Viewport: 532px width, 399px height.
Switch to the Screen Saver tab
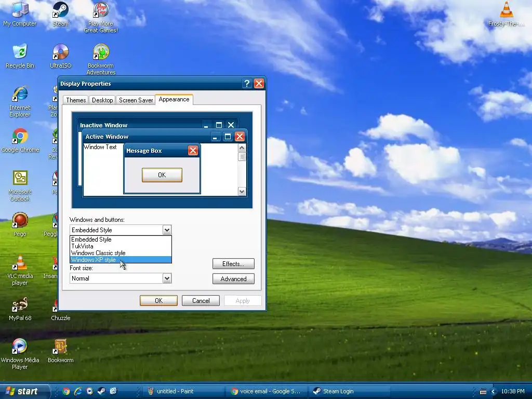pos(136,100)
